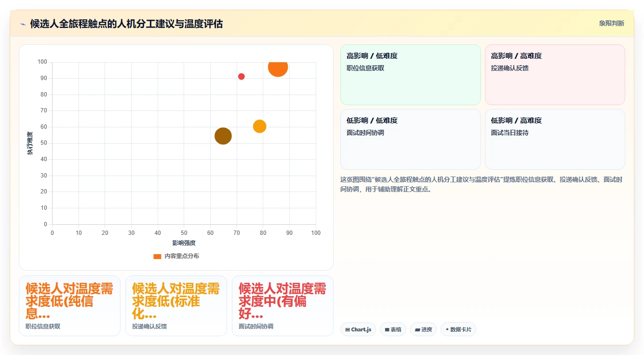The image size is (644, 355).
Task: Click the 象限判断 label in header
Action: (611, 23)
